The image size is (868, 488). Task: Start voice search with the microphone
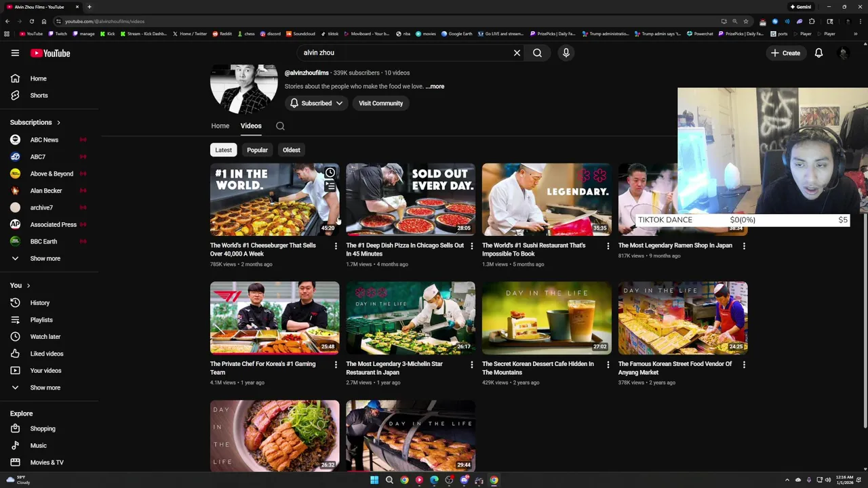coord(566,53)
